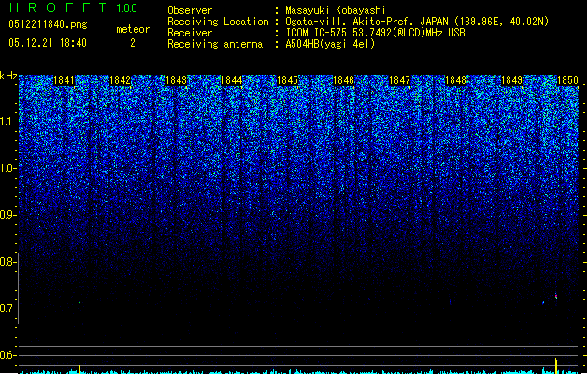Click the 1.0 kHz axis label
This screenshot has height=374, width=588.
click(7, 168)
